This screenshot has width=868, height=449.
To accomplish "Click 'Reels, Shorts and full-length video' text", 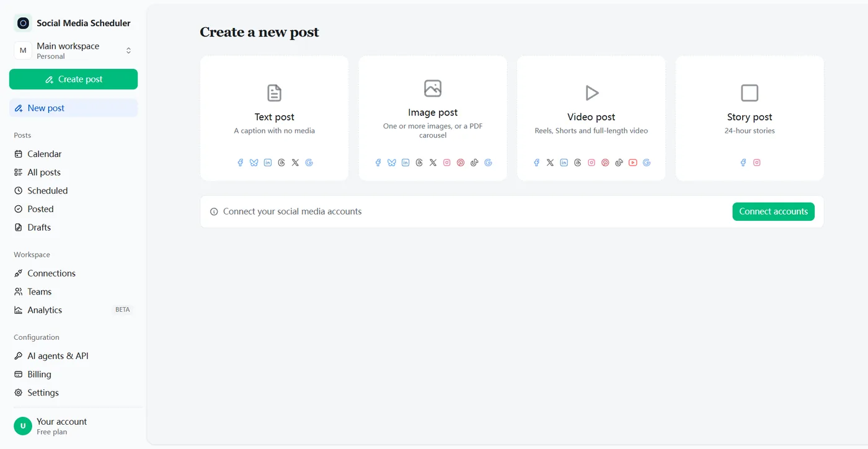I will click(591, 131).
